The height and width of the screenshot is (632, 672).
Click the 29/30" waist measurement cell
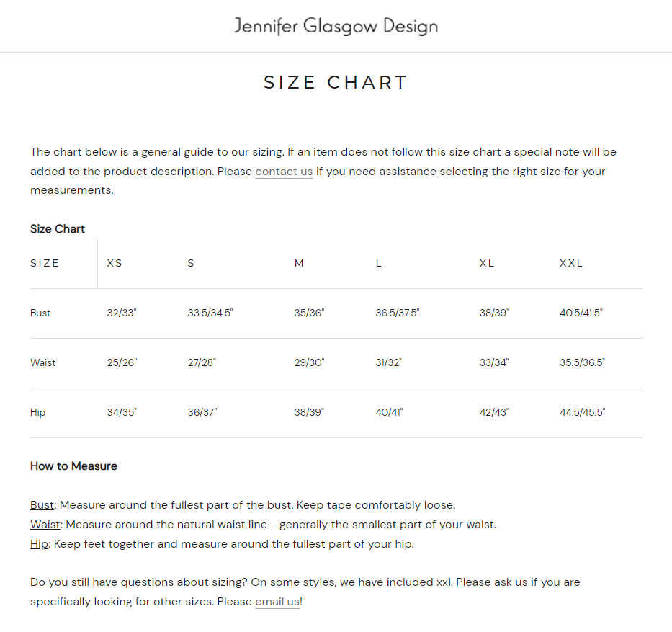[309, 362]
